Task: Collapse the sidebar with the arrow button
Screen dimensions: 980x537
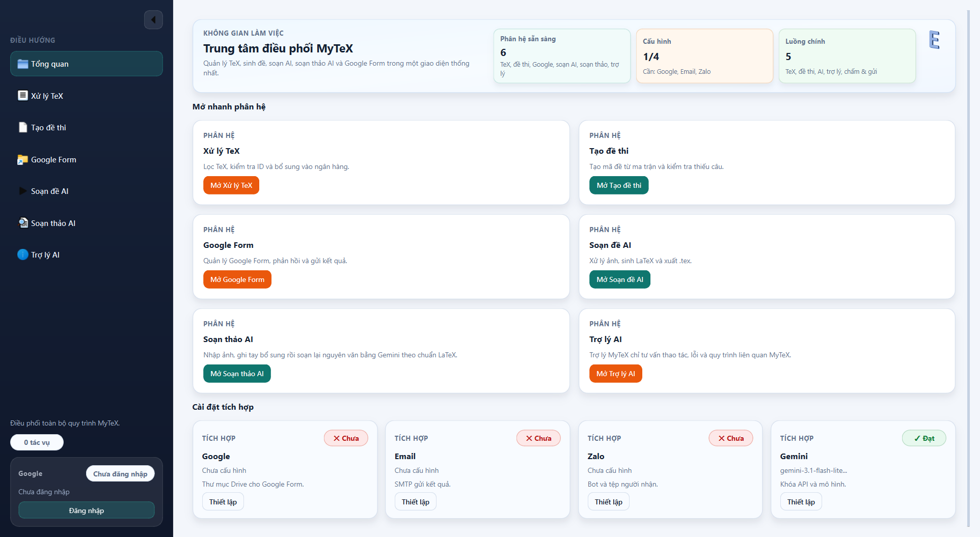Action: [x=153, y=20]
